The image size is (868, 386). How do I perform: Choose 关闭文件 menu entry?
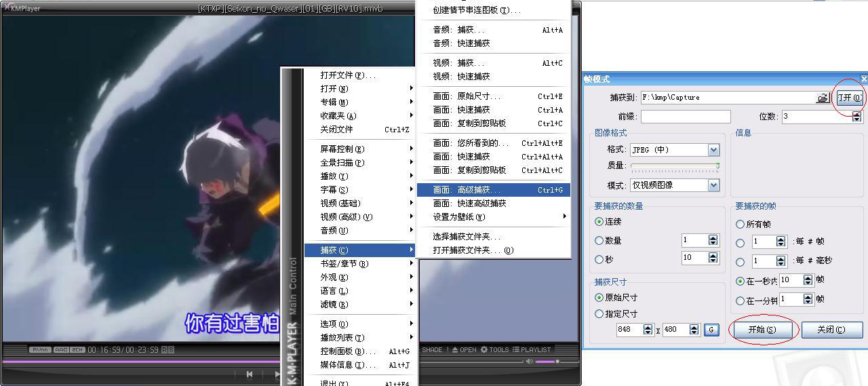tap(359, 130)
